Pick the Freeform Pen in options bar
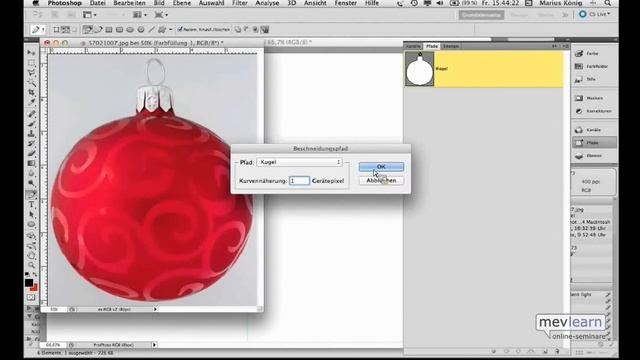This screenshot has width=640, height=360. [98, 29]
